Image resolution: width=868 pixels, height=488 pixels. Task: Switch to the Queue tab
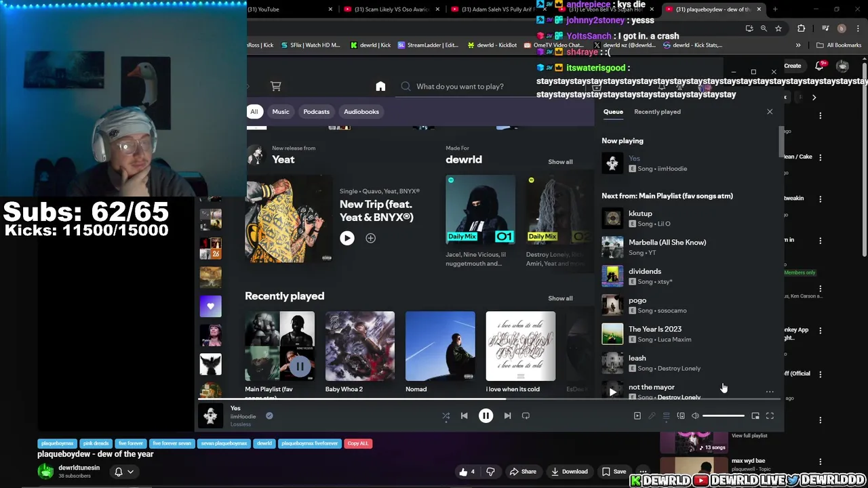pyautogui.click(x=613, y=112)
